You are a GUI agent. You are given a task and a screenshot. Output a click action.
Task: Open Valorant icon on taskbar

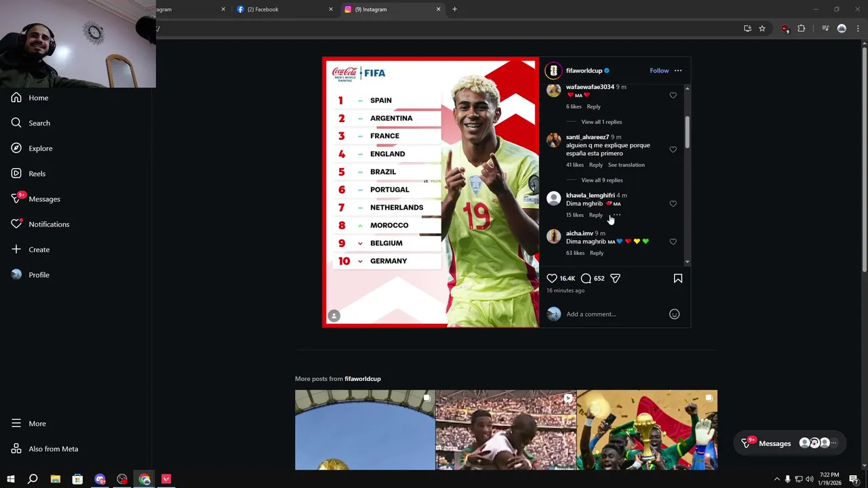pyautogui.click(x=166, y=479)
